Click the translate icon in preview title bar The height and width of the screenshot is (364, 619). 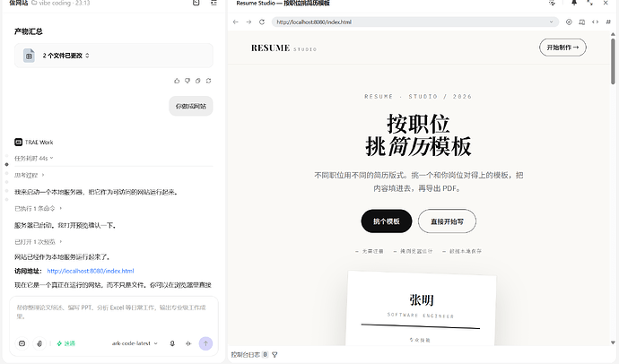[x=552, y=3]
